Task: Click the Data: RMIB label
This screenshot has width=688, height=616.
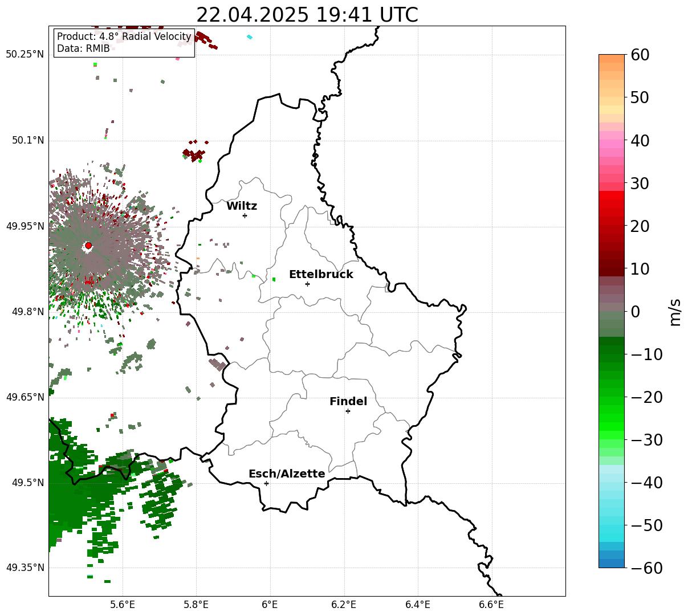Action: [83, 49]
